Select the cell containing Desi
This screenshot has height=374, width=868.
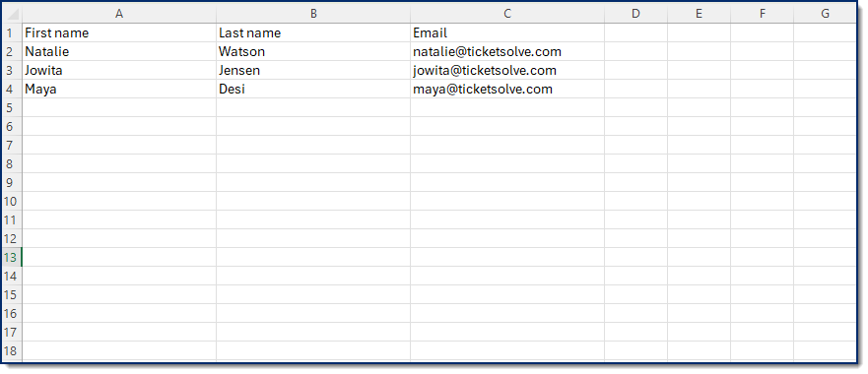[313, 90]
